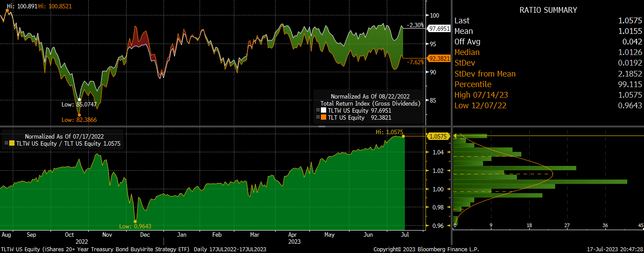Click the Normalized As Of 08/22/2022 label
Screen dimensions: 644x253
point(370,96)
